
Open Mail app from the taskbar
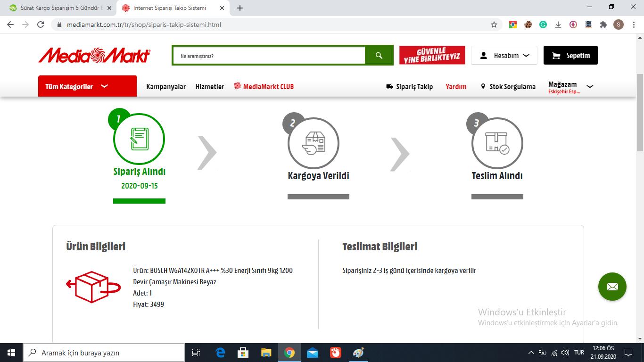coord(313,353)
